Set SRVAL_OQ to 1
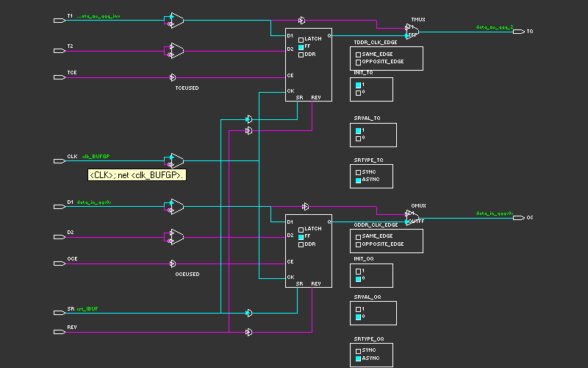The image size is (588, 368). click(x=359, y=309)
